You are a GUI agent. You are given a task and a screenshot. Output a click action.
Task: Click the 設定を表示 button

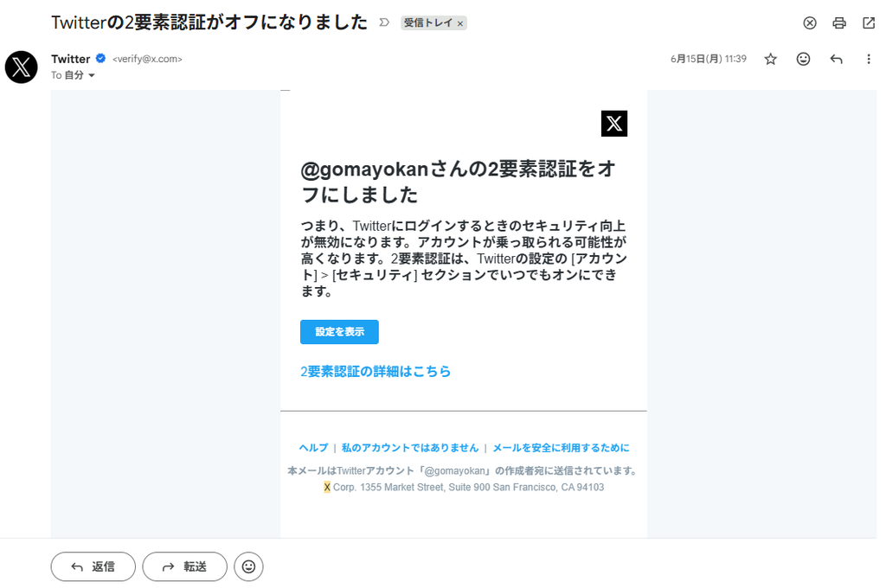tap(339, 332)
